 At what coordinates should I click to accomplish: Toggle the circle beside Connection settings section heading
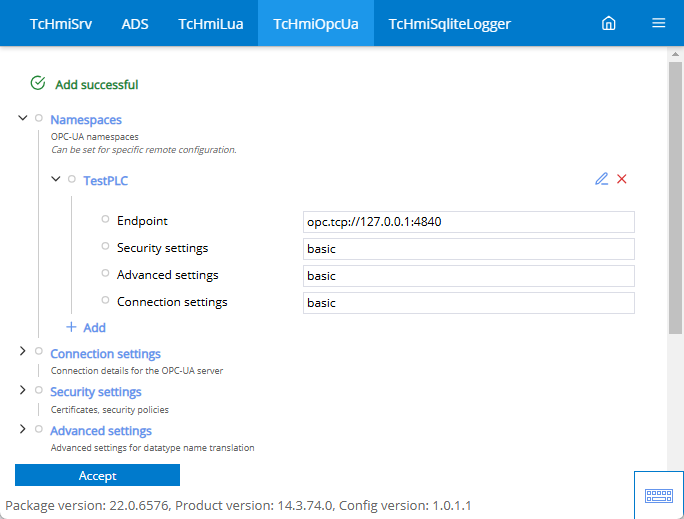(39, 351)
